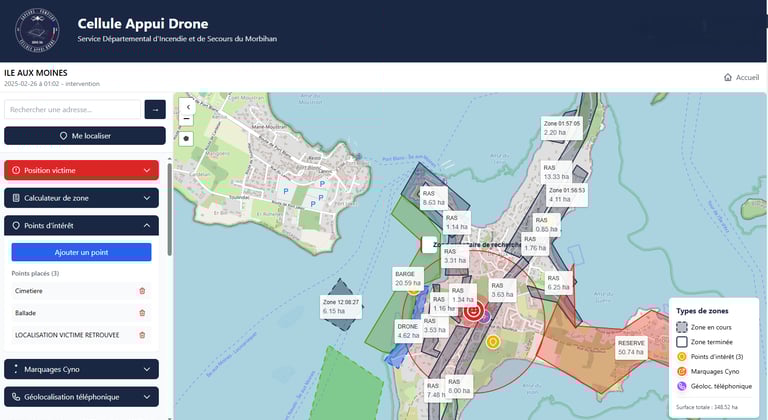This screenshot has width=768, height=420.
Task: Click RAS 3.63 ha zone label
Action: [x=502, y=290]
